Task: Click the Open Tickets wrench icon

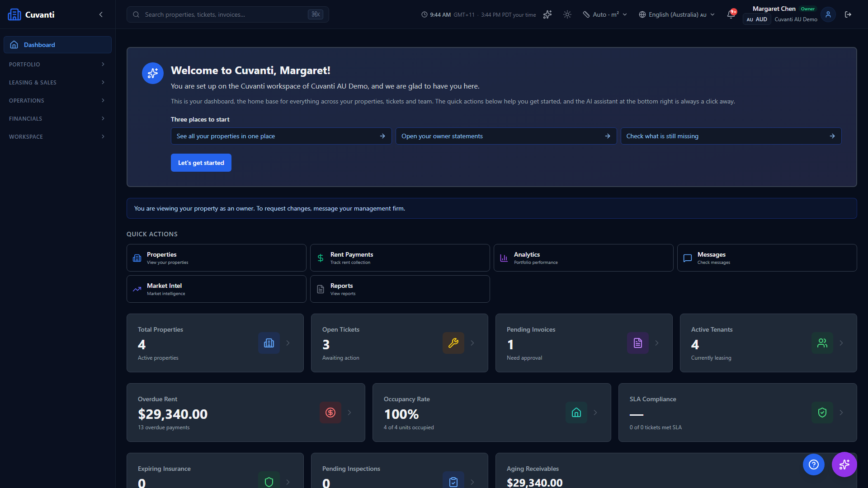Action: (x=453, y=343)
